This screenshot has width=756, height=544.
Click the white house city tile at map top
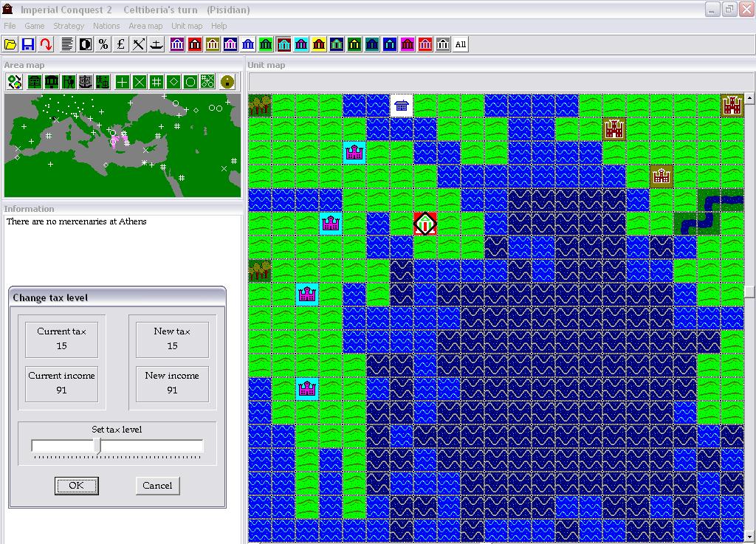pos(401,106)
